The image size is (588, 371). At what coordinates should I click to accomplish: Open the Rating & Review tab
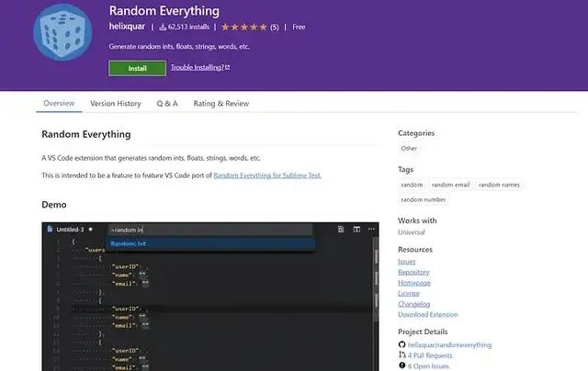pos(221,104)
